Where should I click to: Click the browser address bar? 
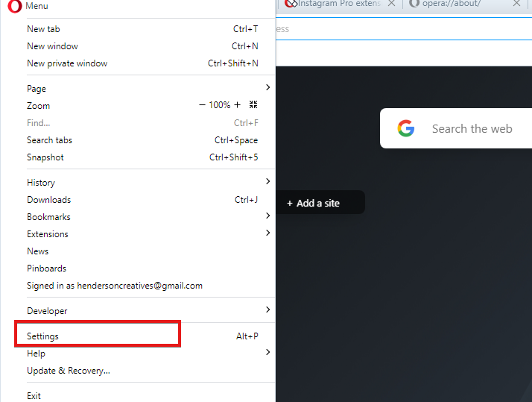(x=404, y=29)
